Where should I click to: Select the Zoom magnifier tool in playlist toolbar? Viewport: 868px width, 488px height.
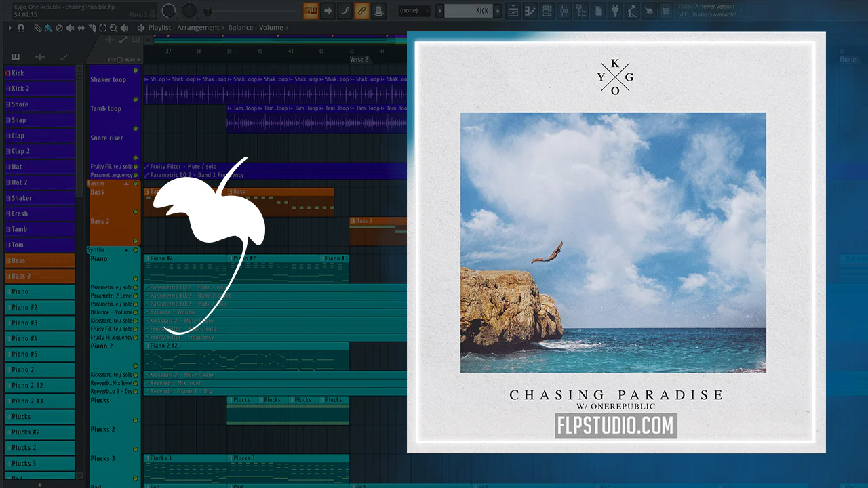(x=113, y=28)
